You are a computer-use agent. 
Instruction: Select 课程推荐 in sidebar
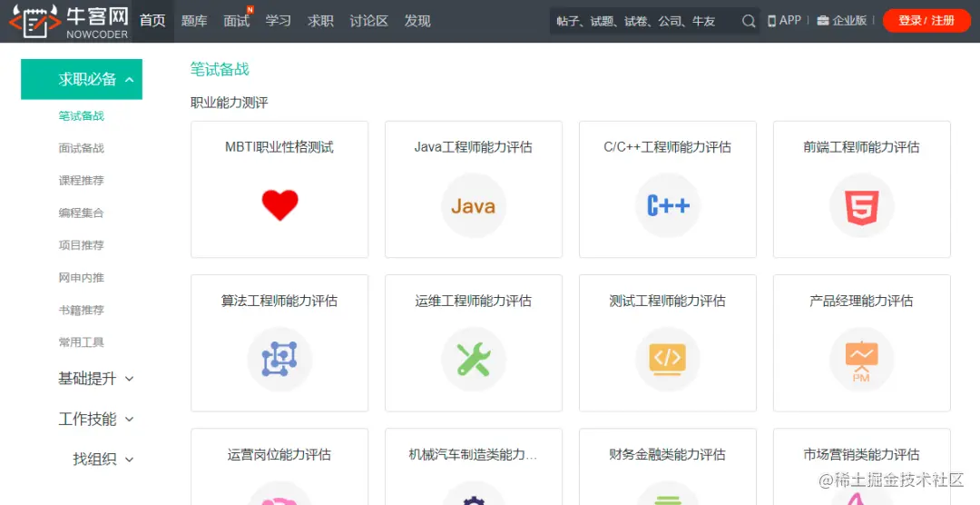(x=82, y=180)
